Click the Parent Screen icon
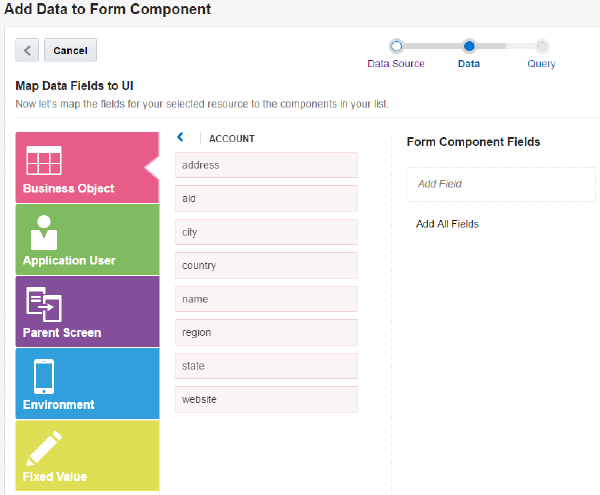Viewport: 600px width, 495px height. pyautogui.click(x=44, y=303)
